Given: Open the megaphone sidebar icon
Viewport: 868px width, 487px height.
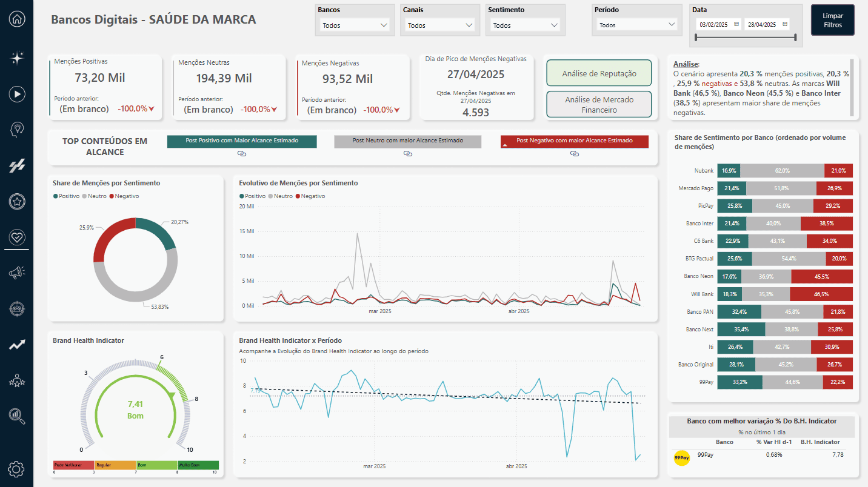Looking at the screenshot, I should (17, 273).
